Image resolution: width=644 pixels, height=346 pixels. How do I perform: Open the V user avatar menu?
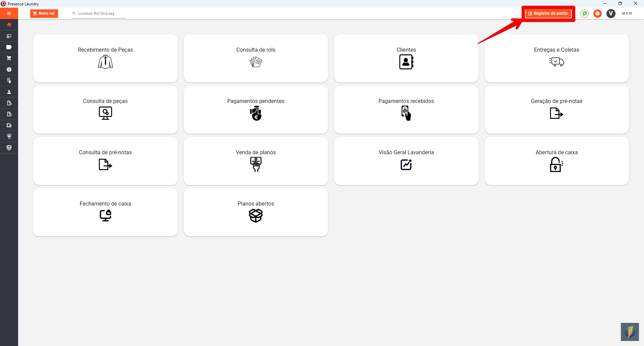point(611,13)
